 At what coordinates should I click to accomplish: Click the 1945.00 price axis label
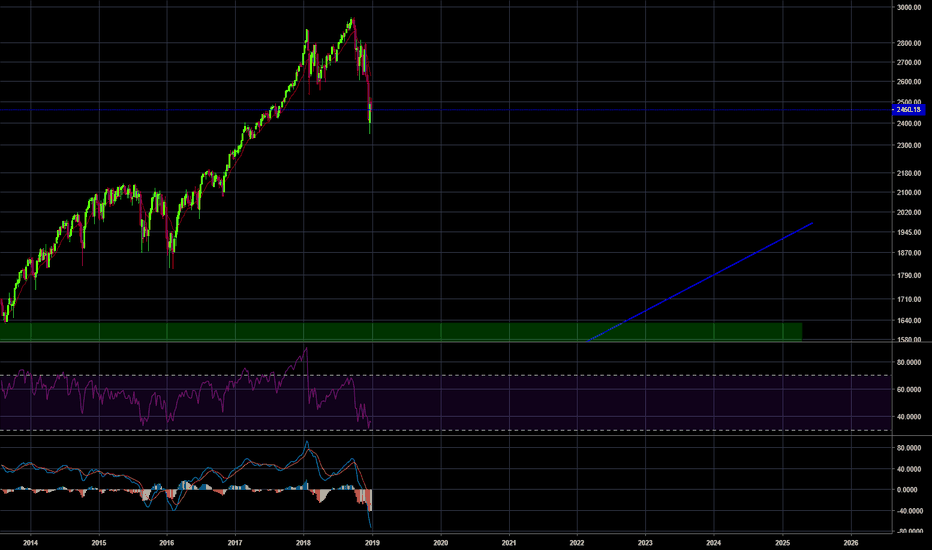click(x=909, y=232)
